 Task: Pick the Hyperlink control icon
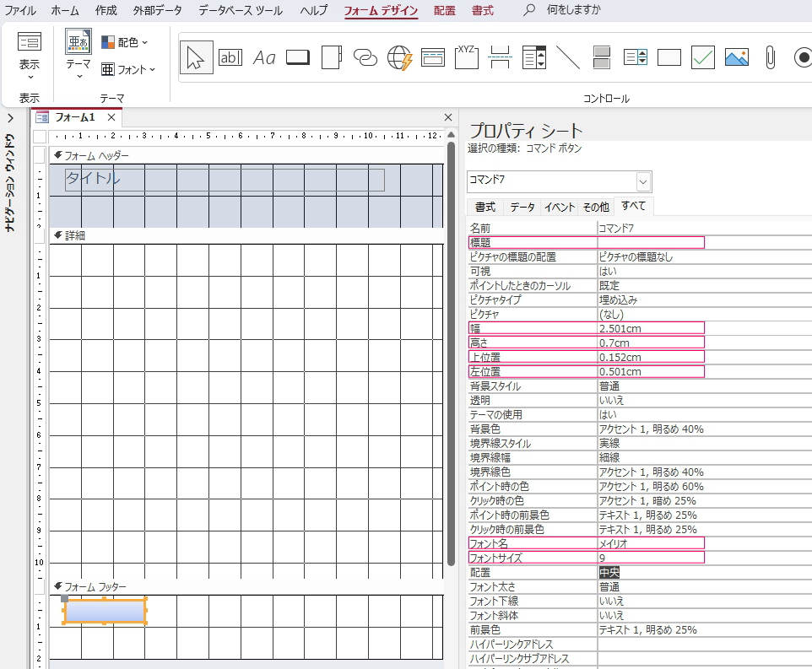(x=365, y=57)
